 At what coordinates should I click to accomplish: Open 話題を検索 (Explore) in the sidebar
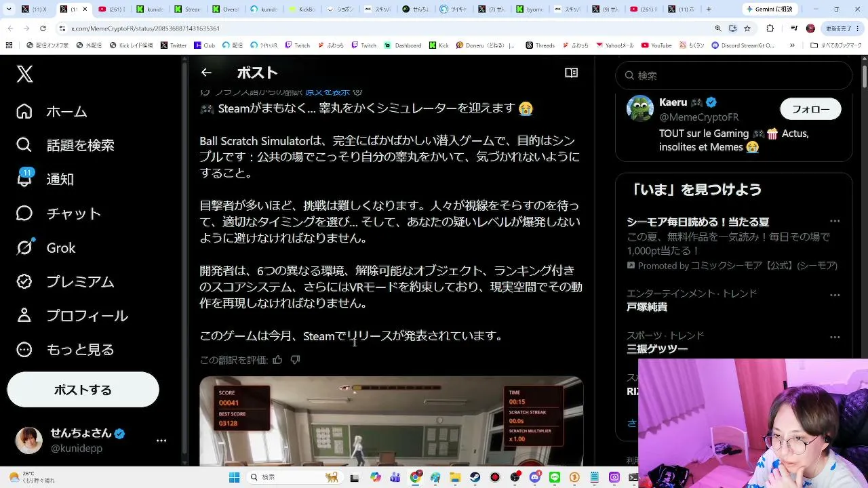click(x=65, y=145)
